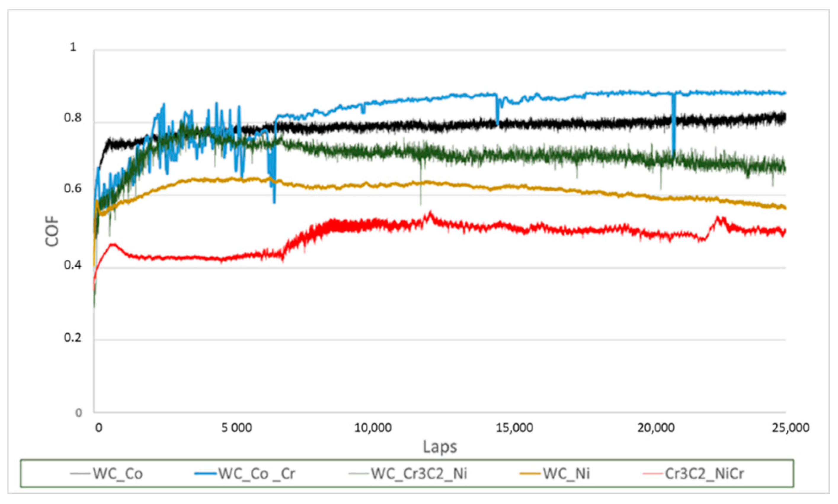The width and height of the screenshot is (838, 504).
Task: Click the 0.8 y-axis tick label
Action: pyautogui.click(x=73, y=118)
